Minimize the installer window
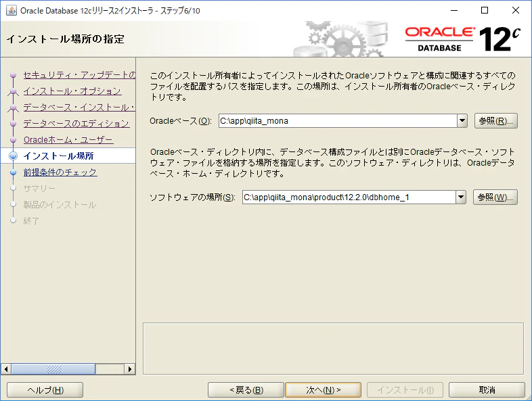Viewport: 532px width, 401px height. tap(454, 11)
